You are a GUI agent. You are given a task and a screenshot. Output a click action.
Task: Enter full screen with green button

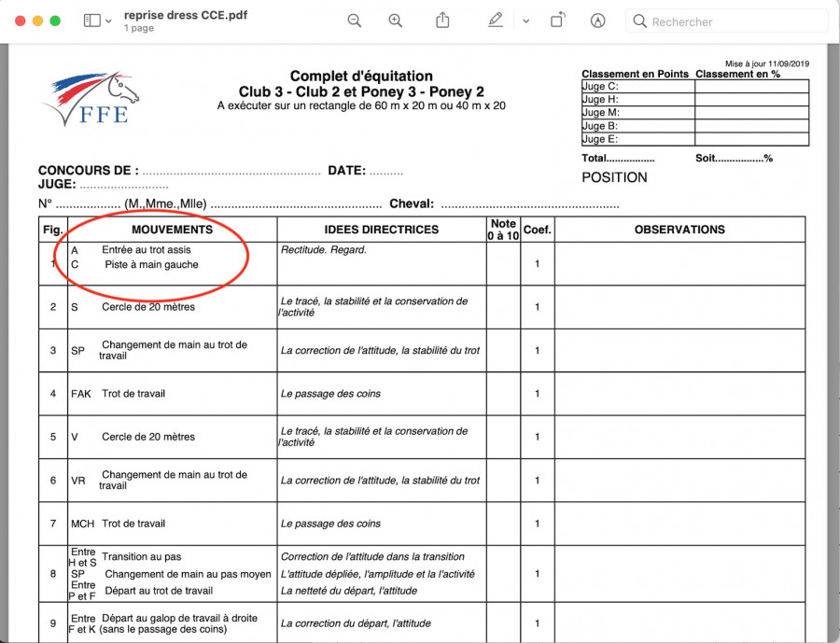coord(55,21)
